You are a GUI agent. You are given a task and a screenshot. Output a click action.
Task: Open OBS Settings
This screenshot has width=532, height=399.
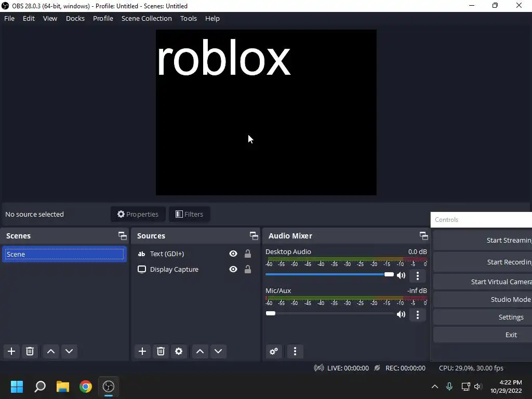[x=483, y=317]
